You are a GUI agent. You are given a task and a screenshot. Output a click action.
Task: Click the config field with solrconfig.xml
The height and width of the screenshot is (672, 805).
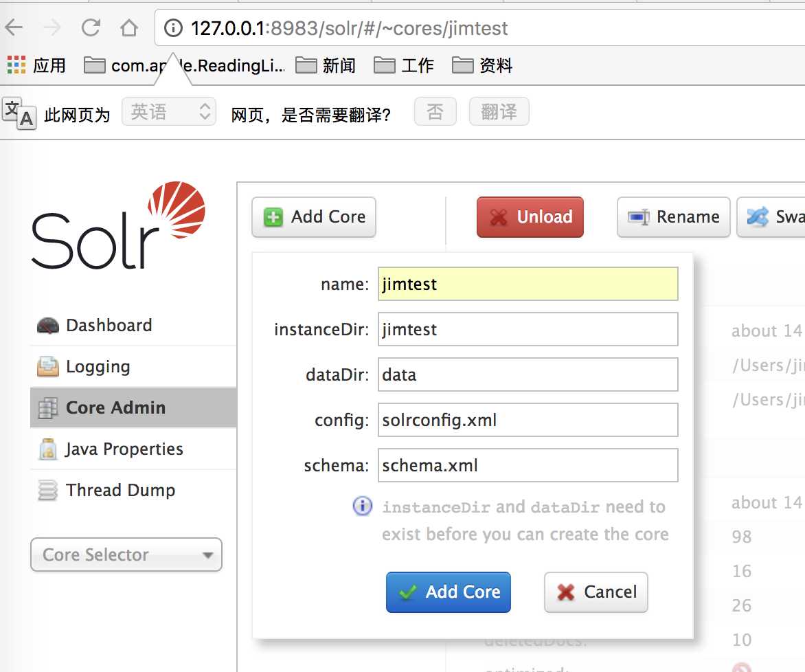tap(528, 420)
